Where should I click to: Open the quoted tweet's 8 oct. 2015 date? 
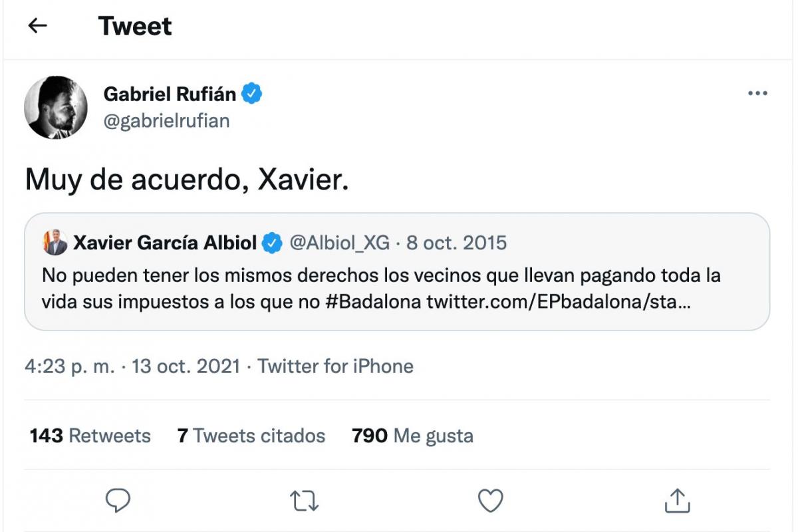click(x=456, y=243)
